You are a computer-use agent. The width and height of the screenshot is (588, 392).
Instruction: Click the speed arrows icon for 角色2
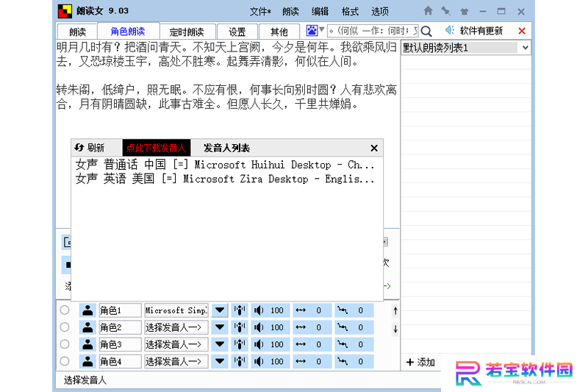[301, 327]
